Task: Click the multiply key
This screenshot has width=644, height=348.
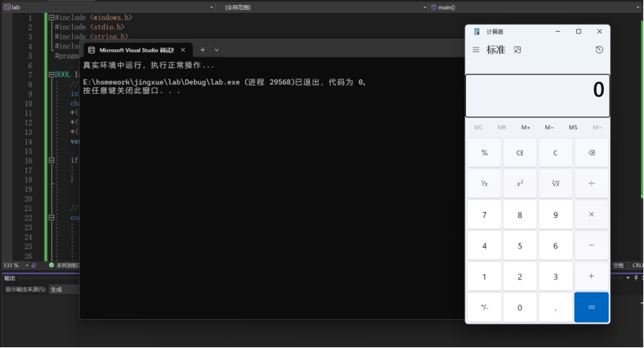Action: [591, 214]
